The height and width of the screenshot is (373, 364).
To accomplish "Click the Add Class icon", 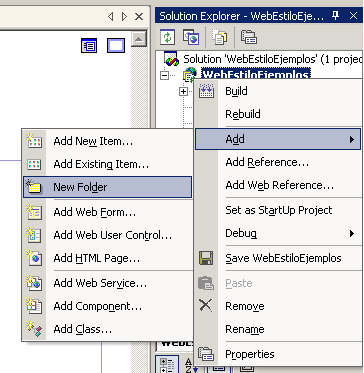I will pyautogui.click(x=34, y=329).
